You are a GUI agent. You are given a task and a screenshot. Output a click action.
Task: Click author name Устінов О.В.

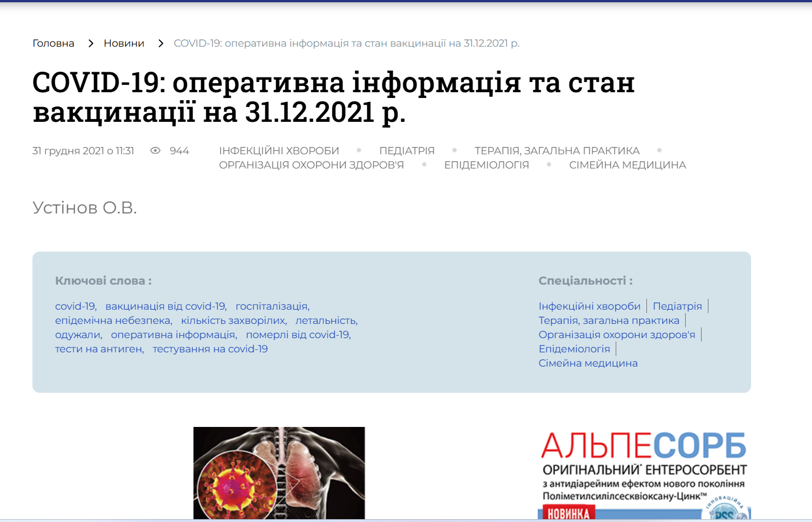[x=85, y=208]
